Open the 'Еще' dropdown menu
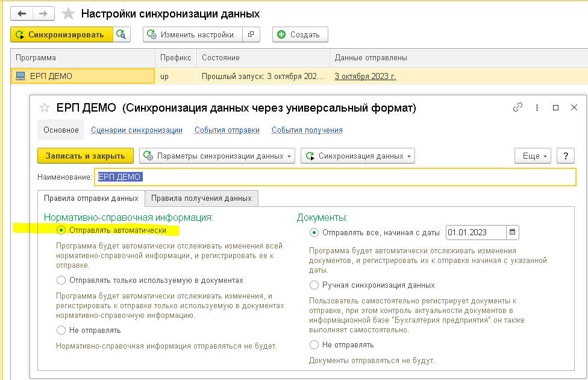Viewport: 588px width, 380px height. tap(533, 156)
